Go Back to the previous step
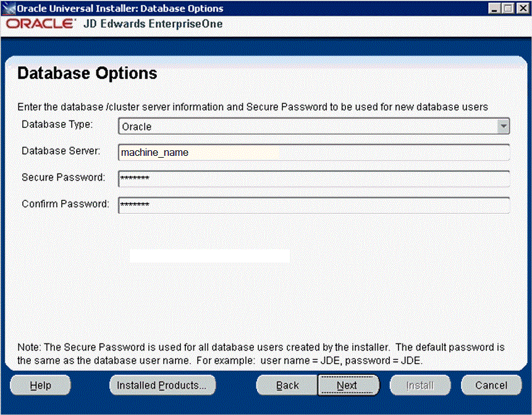This screenshot has width=532, height=415. pos(287,385)
